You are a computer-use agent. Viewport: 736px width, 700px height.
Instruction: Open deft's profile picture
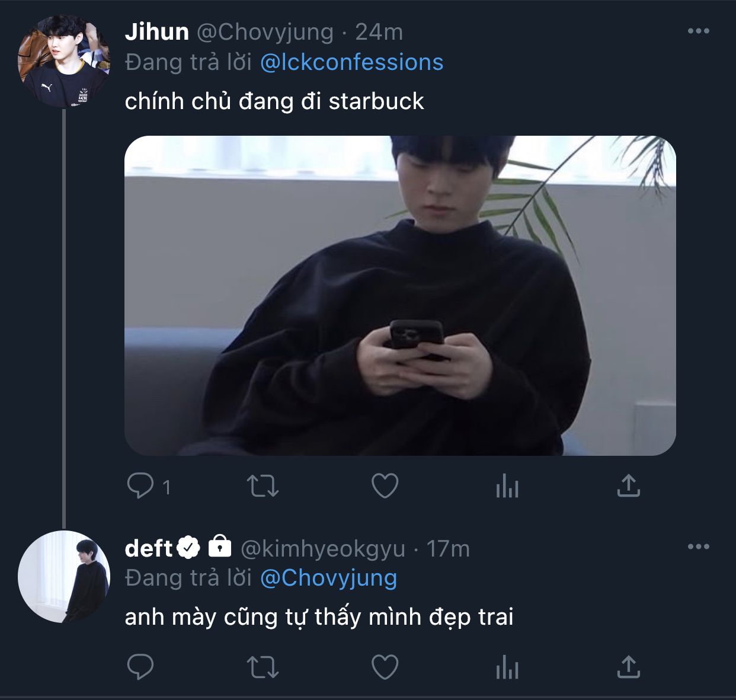point(64,577)
